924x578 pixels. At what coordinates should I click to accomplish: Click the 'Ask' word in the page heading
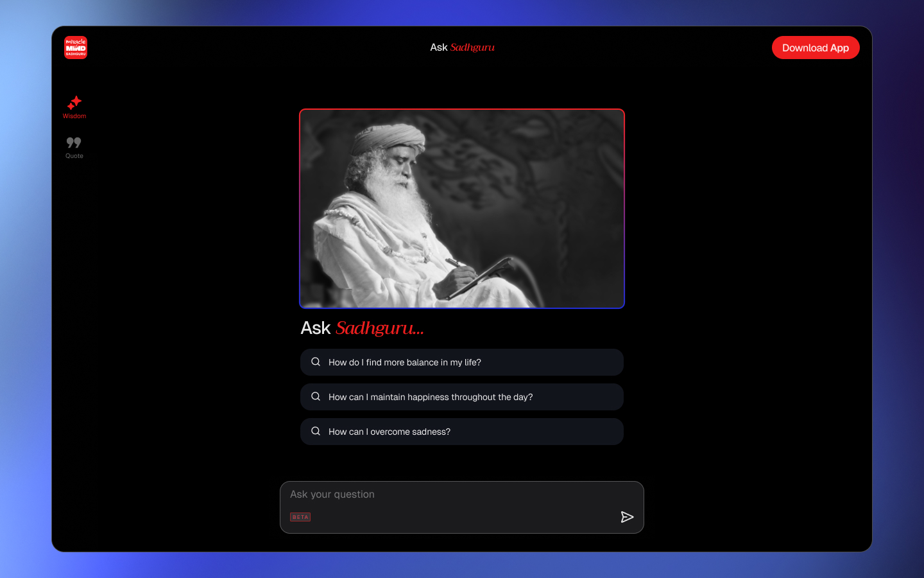pyautogui.click(x=315, y=328)
